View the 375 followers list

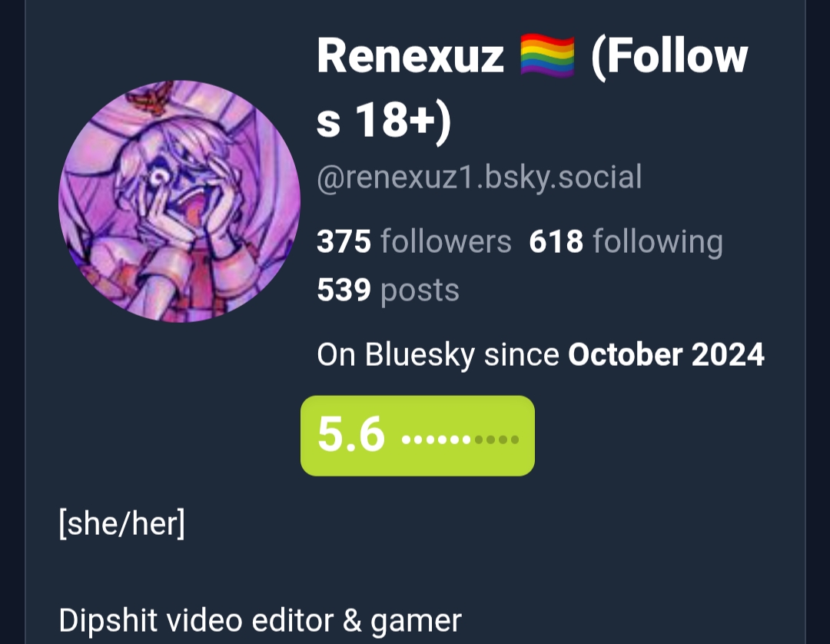(x=414, y=242)
